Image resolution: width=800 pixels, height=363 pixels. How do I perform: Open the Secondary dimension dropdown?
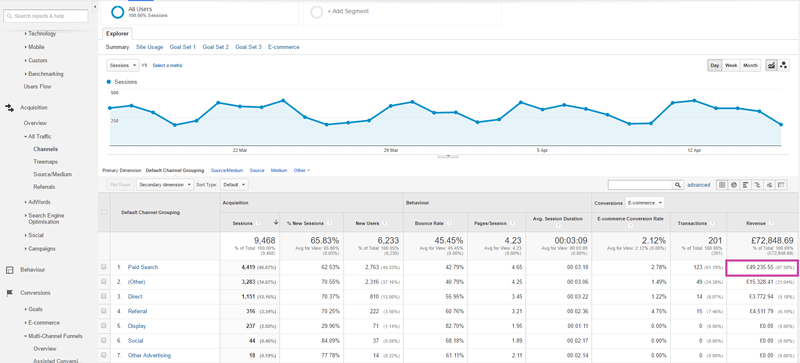pyautogui.click(x=165, y=185)
